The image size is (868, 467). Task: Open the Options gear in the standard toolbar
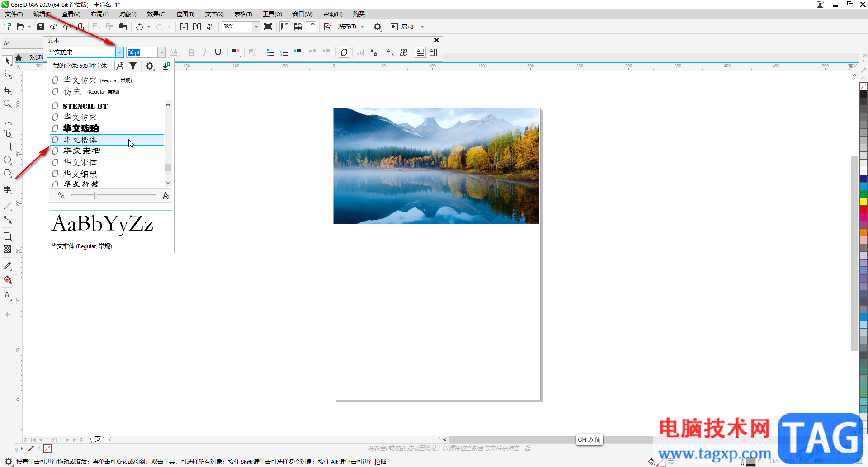pyautogui.click(x=377, y=27)
